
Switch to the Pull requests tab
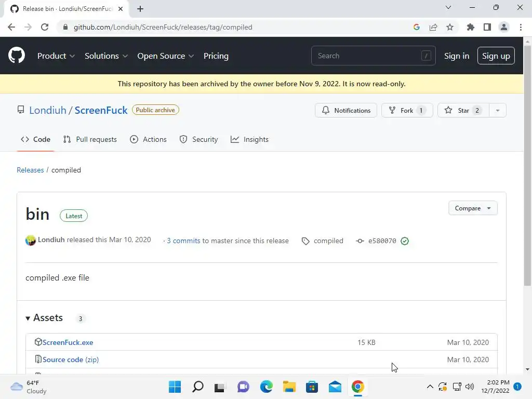click(90, 139)
